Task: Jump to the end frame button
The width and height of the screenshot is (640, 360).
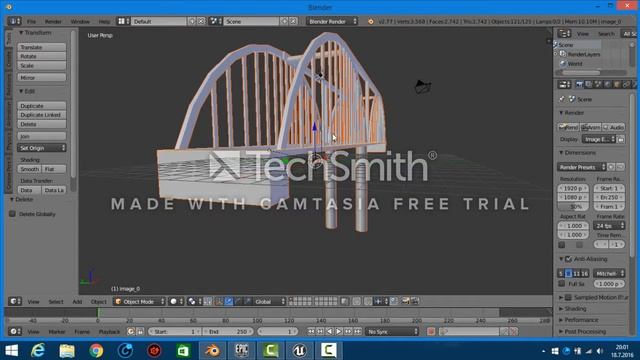Action: click(x=358, y=331)
